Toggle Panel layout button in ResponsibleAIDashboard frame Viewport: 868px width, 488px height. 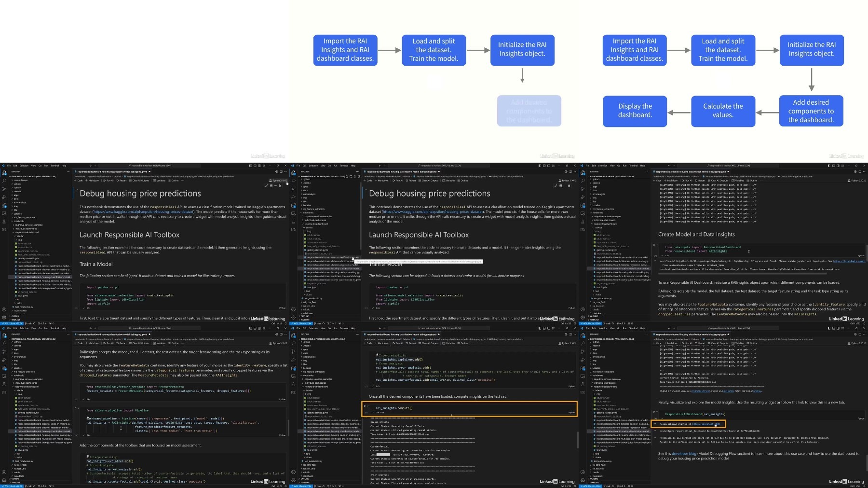pyautogui.click(x=833, y=328)
